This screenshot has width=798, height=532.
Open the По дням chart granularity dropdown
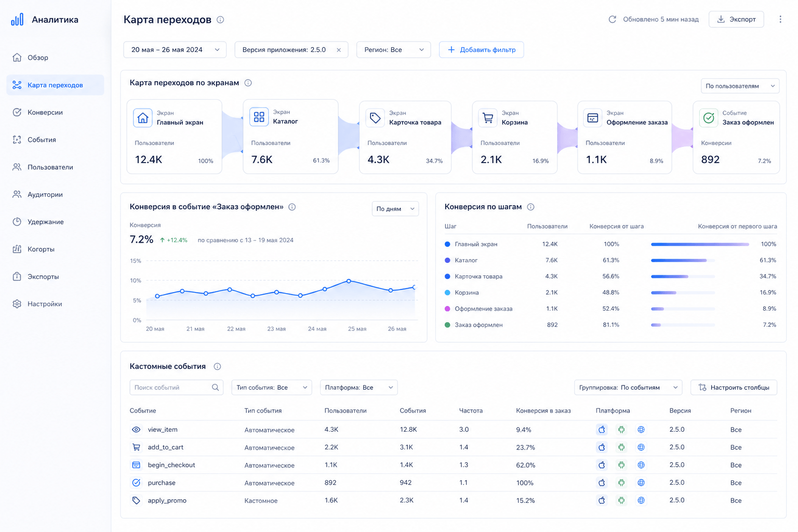tap(395, 209)
